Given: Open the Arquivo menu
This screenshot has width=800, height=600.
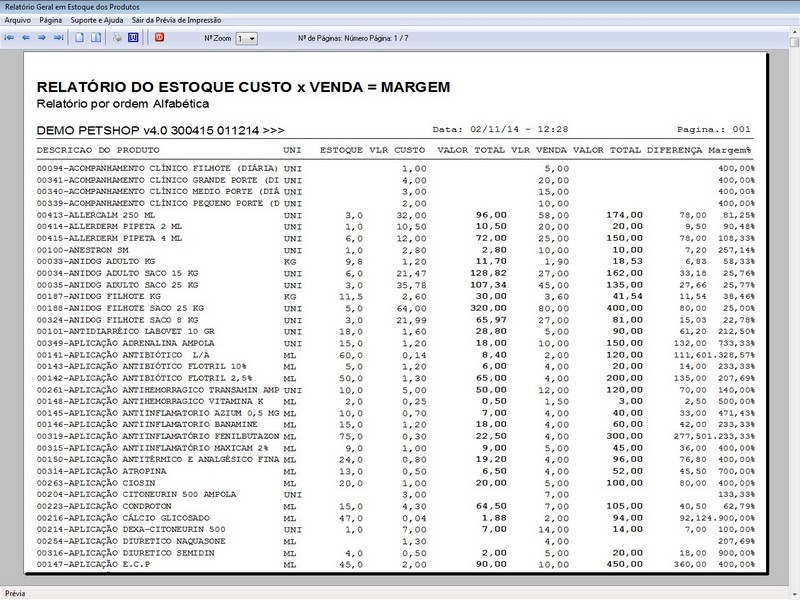Looking at the screenshot, I should [18, 20].
